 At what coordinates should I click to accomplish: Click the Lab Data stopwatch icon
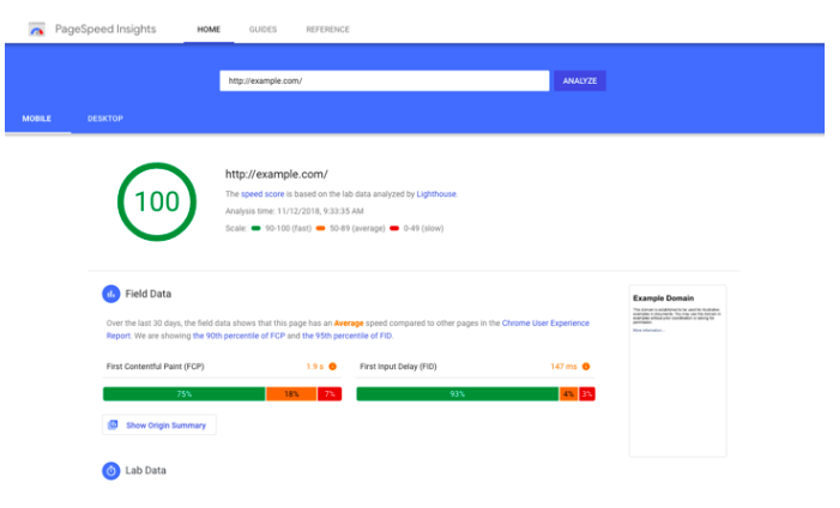point(111,470)
